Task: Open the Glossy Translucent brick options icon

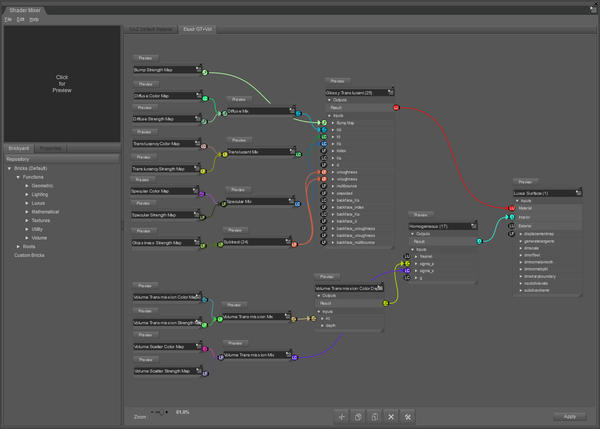Action: coord(390,92)
